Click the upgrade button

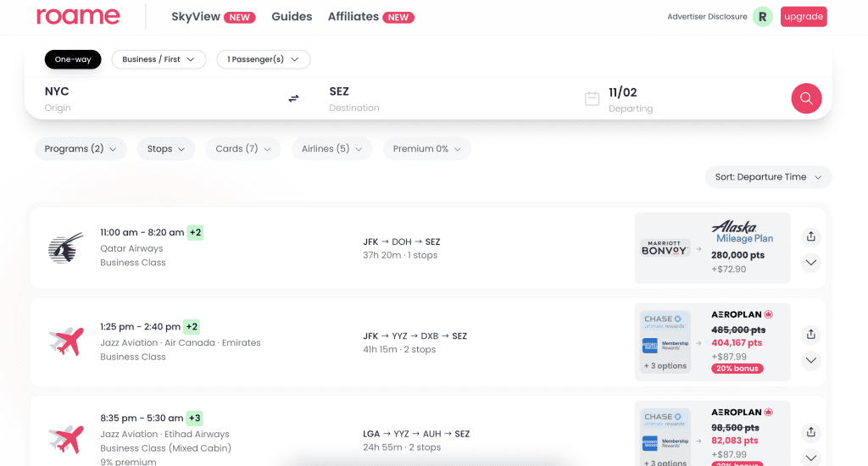[804, 17]
